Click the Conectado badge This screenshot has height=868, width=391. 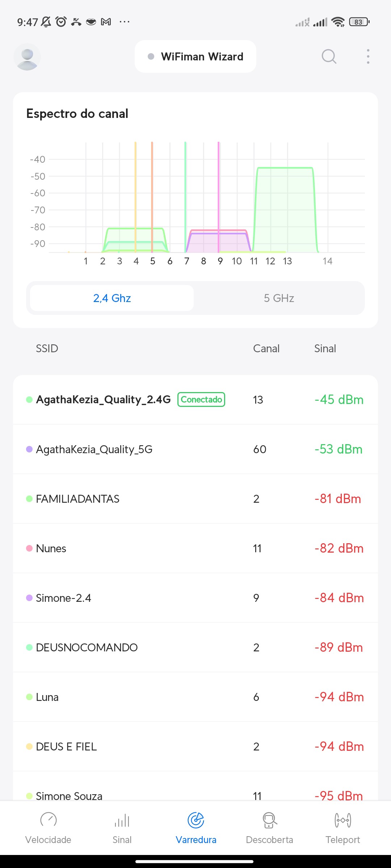pyautogui.click(x=201, y=400)
